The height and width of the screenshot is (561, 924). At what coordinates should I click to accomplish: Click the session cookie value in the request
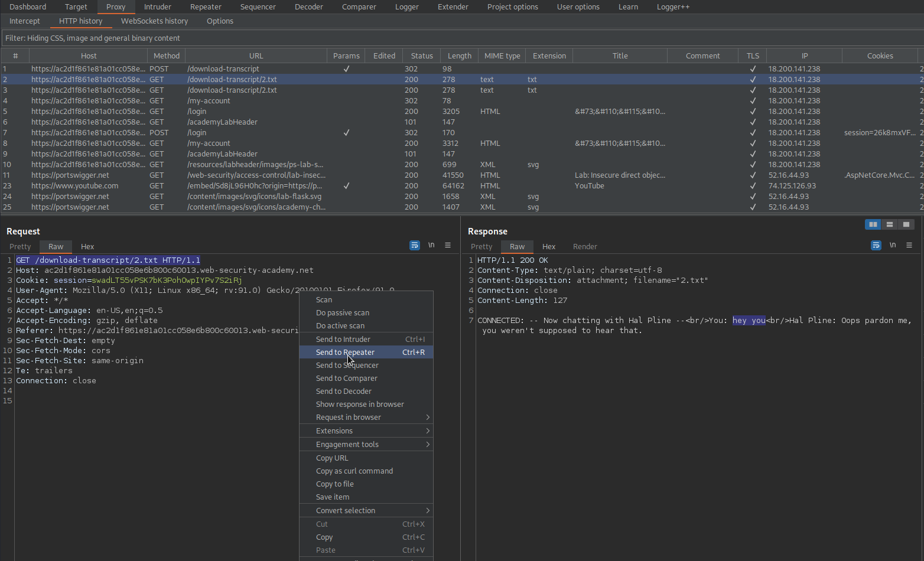(167, 280)
